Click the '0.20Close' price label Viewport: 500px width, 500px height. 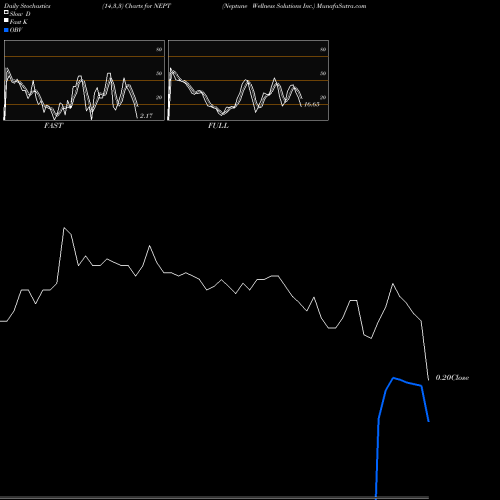pyautogui.click(x=452, y=378)
